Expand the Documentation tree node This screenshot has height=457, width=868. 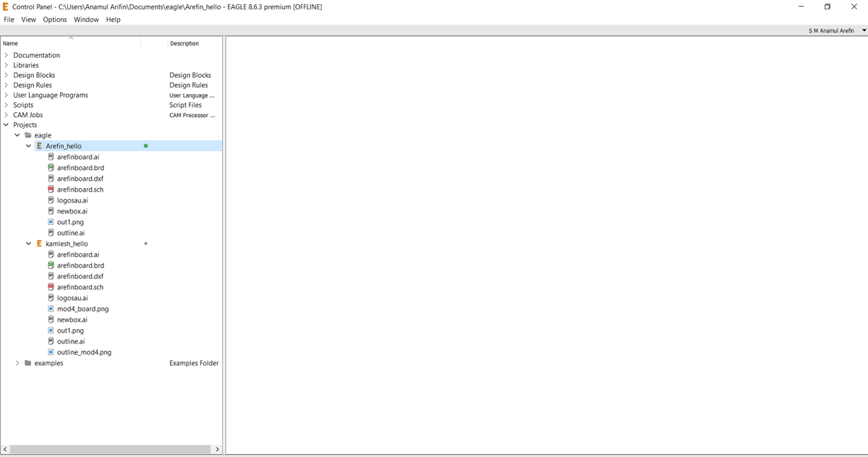coord(6,55)
